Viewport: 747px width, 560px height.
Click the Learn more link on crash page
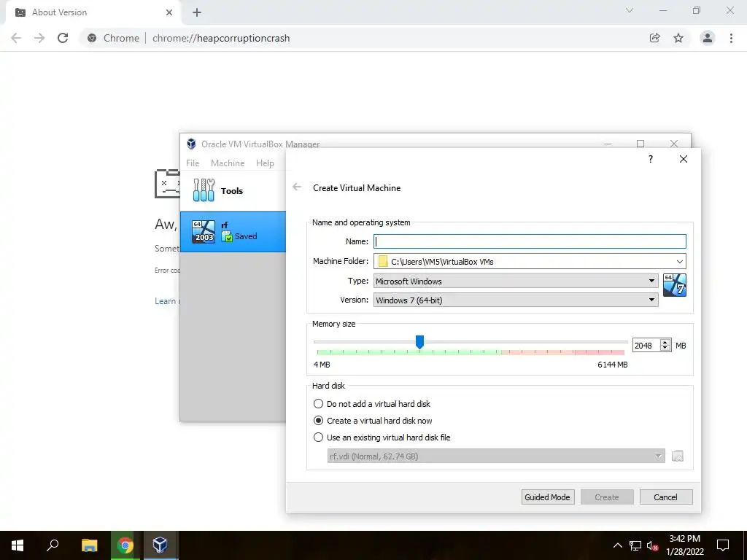tap(166, 301)
